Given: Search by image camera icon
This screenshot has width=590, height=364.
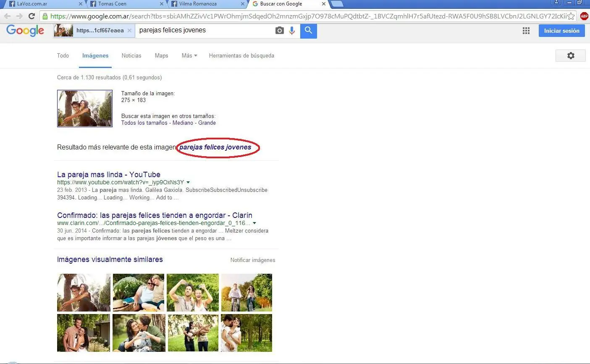Looking at the screenshot, I should click(280, 31).
